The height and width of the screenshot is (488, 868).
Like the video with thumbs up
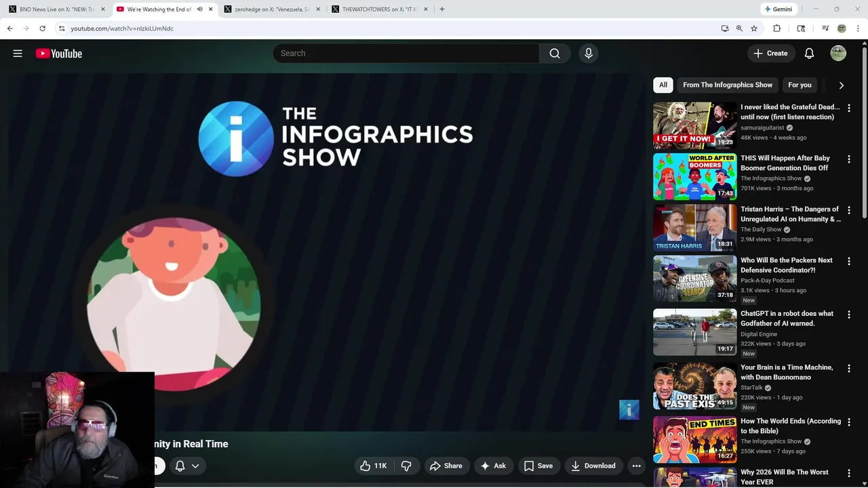point(373,466)
